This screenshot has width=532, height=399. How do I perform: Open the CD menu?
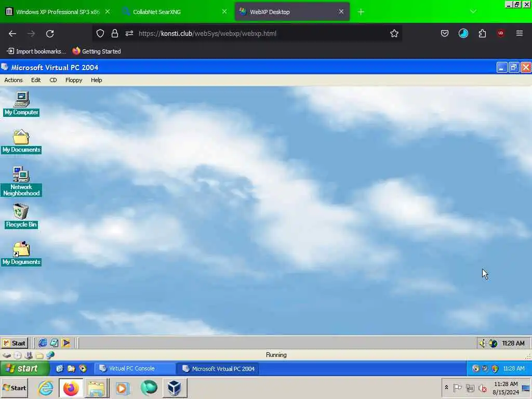pos(54,80)
